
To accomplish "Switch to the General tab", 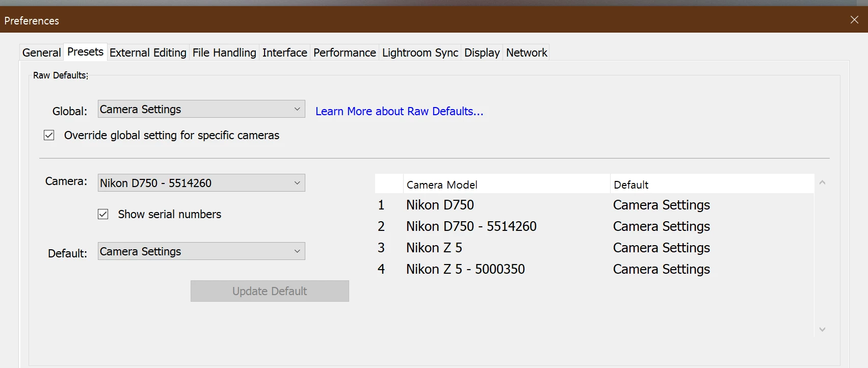I will pos(41,52).
